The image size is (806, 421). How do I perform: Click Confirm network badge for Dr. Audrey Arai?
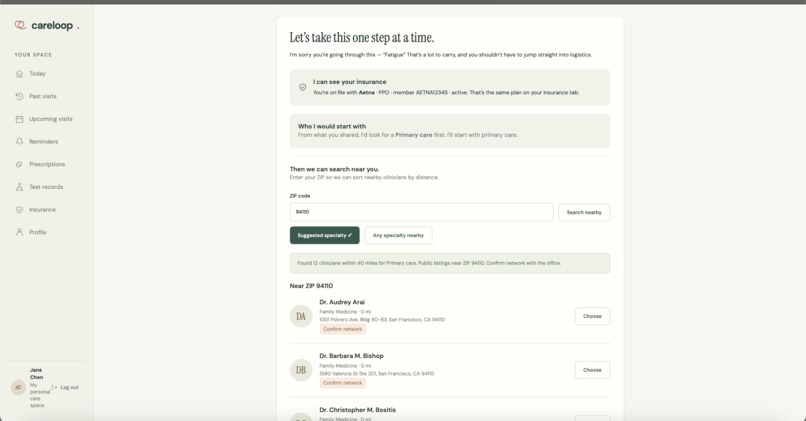342,329
